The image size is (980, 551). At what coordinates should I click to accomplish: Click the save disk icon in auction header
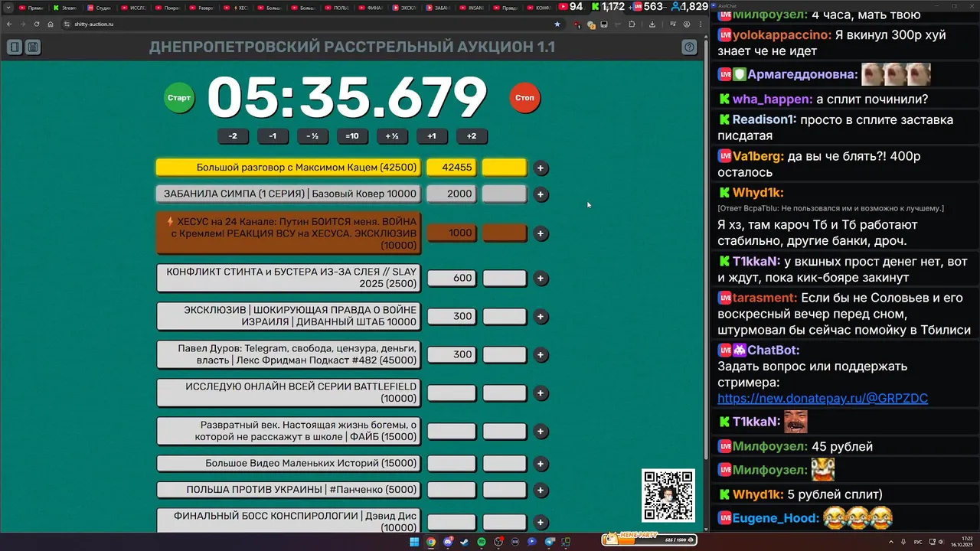pos(33,47)
